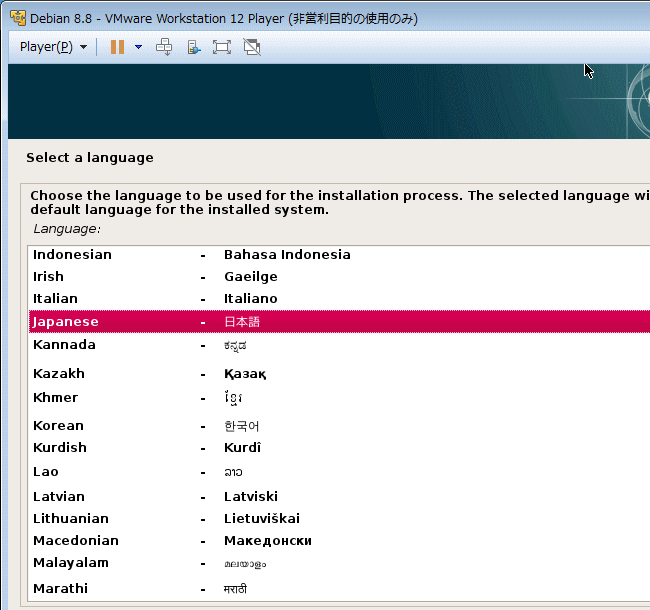
Task: Click the VMware Player icon in the title bar
Action: pyautogui.click(x=18, y=18)
